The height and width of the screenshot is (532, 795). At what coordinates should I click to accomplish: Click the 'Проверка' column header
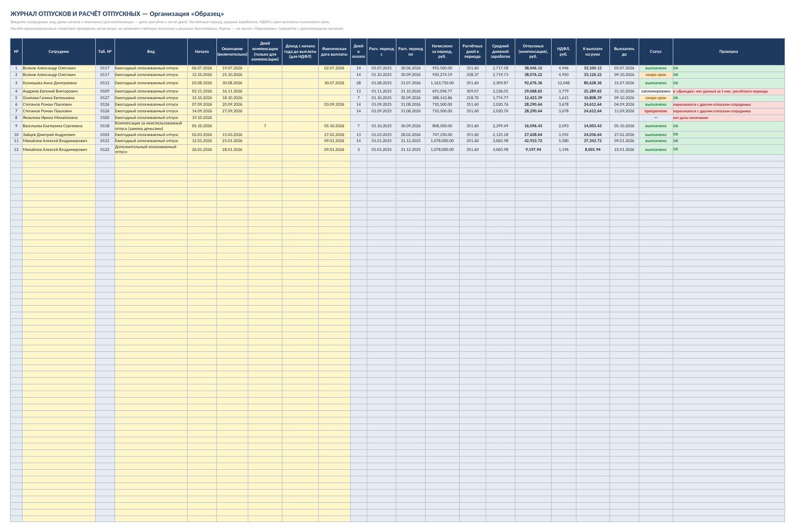pos(728,51)
